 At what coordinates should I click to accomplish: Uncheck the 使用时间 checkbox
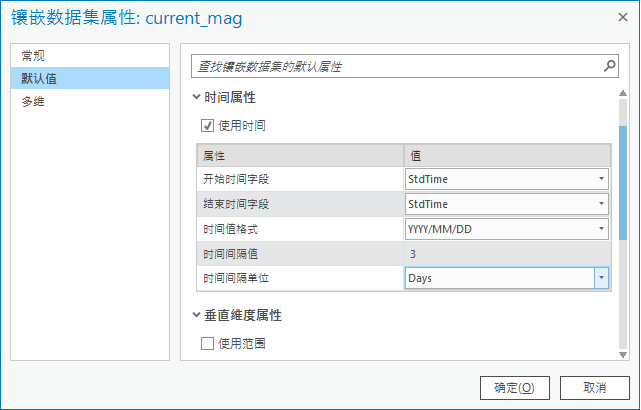click(x=208, y=126)
